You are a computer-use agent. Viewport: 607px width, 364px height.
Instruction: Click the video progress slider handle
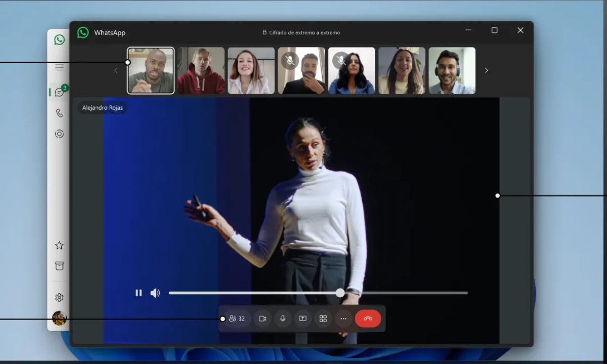pyautogui.click(x=340, y=293)
